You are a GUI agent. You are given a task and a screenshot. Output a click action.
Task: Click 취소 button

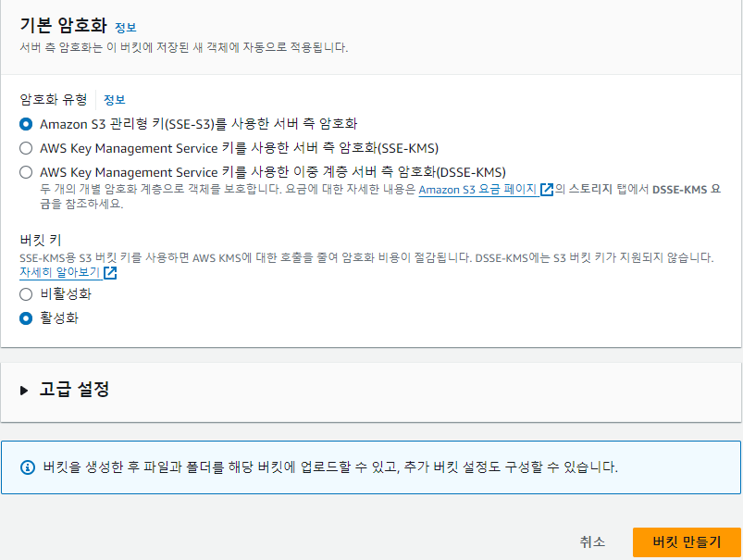point(592,542)
